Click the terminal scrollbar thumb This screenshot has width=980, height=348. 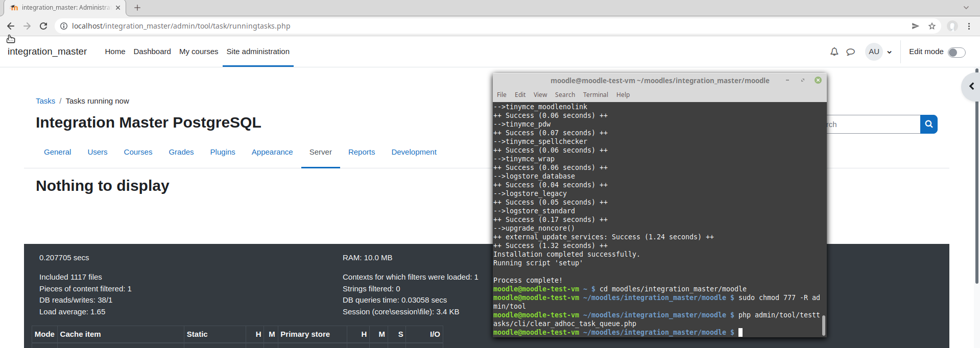(823, 326)
